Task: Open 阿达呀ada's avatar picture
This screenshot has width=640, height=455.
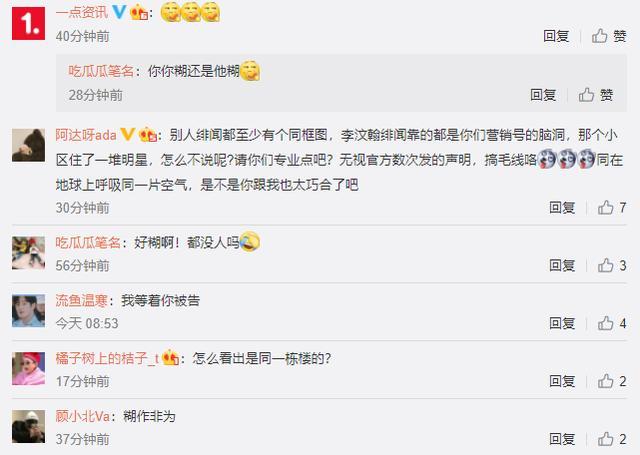Action: (28, 145)
